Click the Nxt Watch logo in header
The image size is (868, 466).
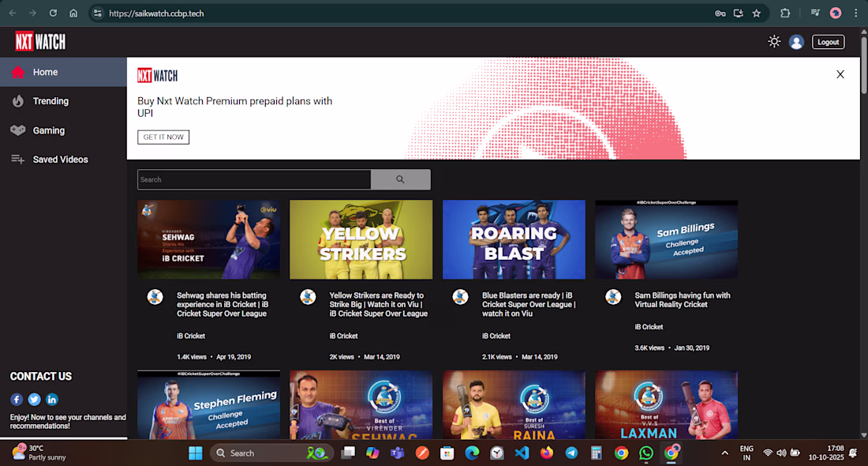40,42
